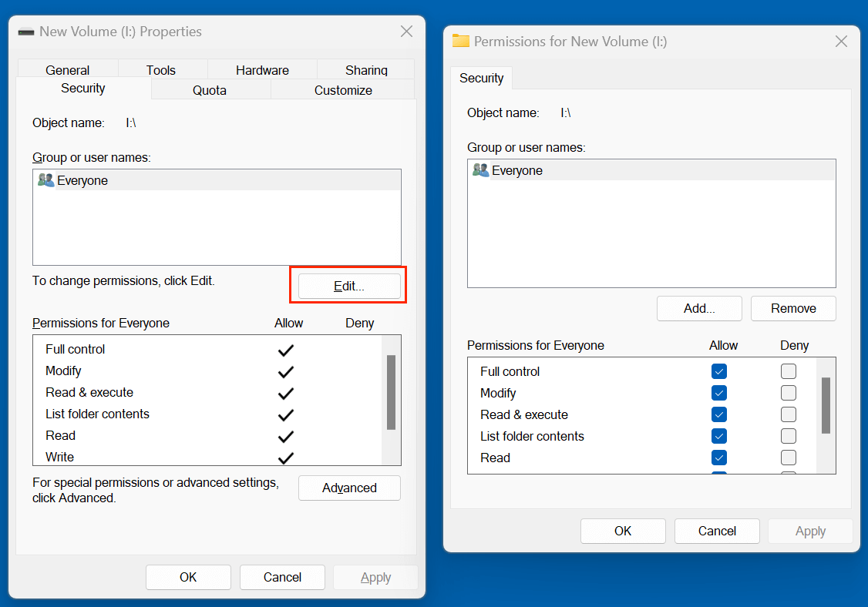The height and width of the screenshot is (607, 868).
Task: Toggle the Allow checkbox for List folder contents
Action: coord(718,436)
